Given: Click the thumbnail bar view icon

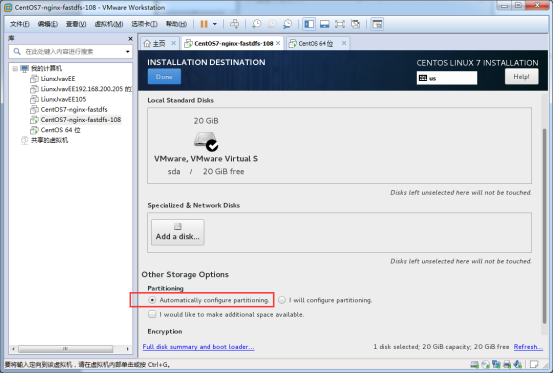Looking at the screenshot, I should pos(324,24).
